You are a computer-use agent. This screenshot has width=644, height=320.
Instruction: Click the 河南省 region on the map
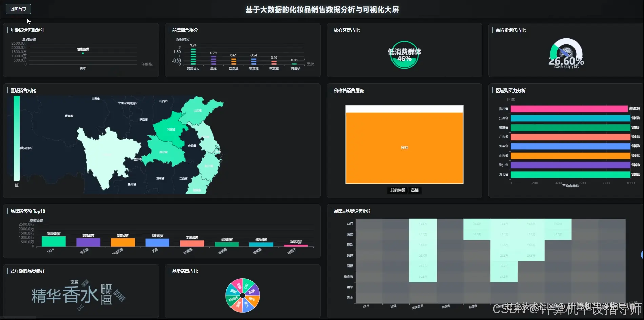pos(171,129)
